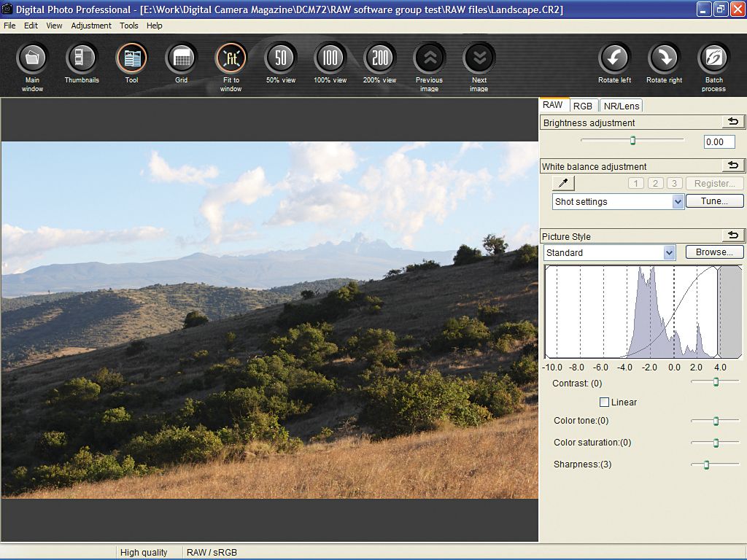Click the Sharpness slider
Screen dimensions: 747x560
pyautogui.click(x=715, y=464)
